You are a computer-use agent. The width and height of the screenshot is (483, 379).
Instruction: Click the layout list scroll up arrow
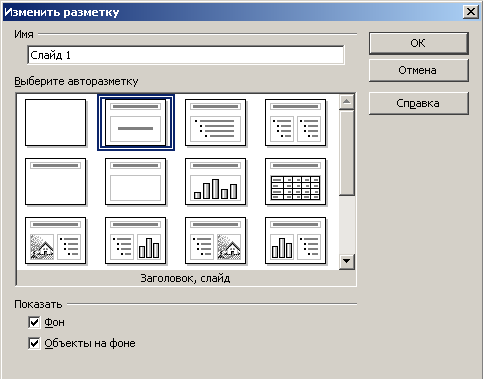click(347, 102)
